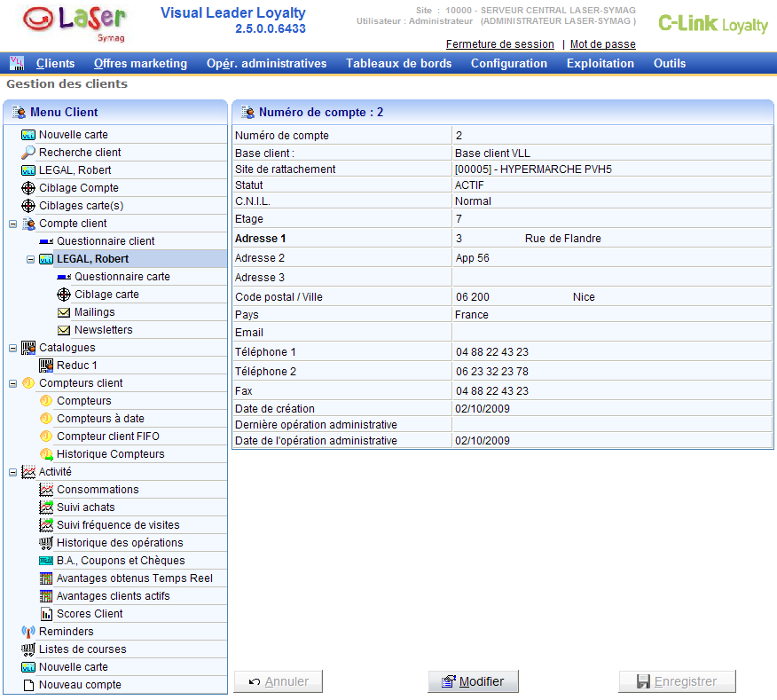Click the Fermeture de session link

499,44
